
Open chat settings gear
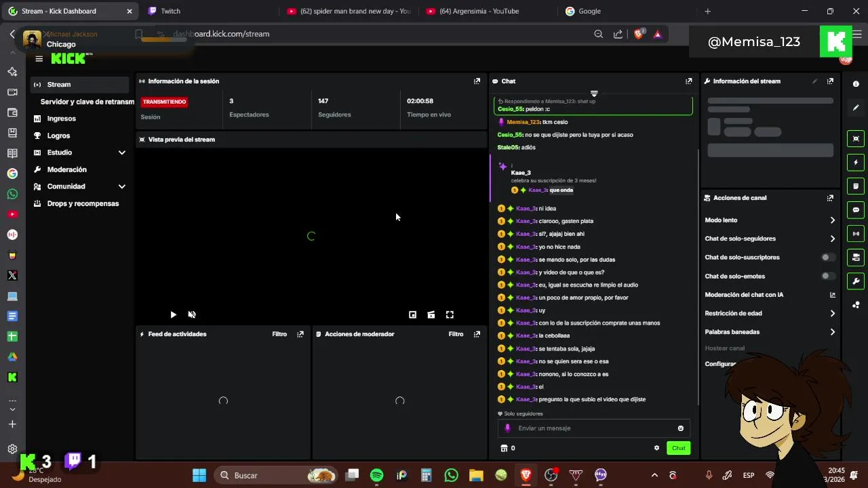click(x=656, y=448)
